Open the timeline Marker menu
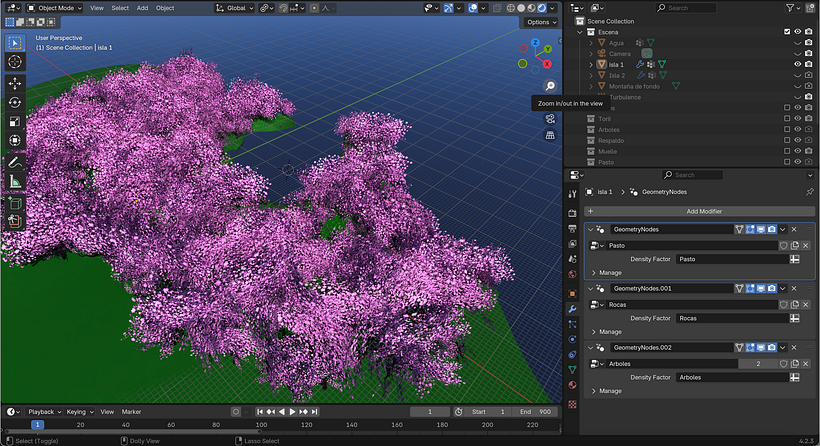 point(131,411)
